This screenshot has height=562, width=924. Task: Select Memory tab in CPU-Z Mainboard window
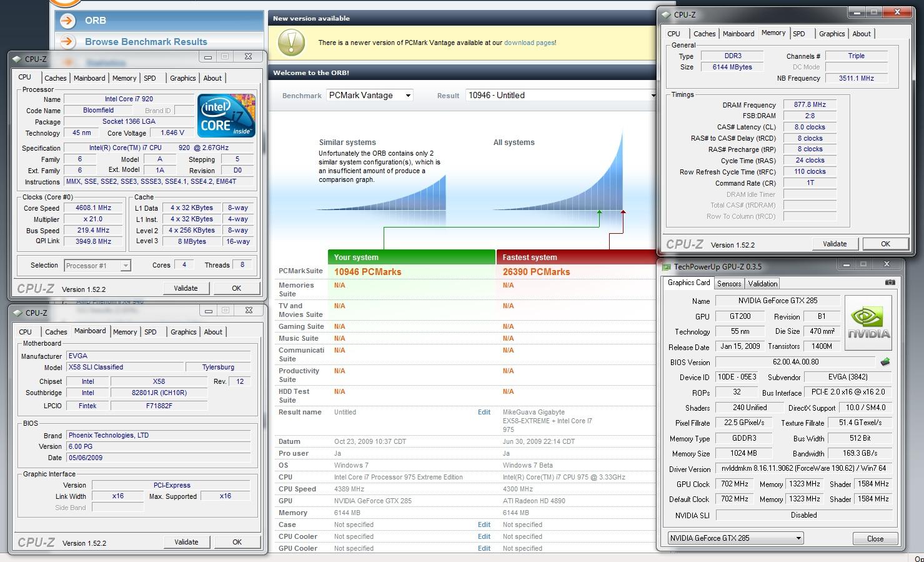125,332
